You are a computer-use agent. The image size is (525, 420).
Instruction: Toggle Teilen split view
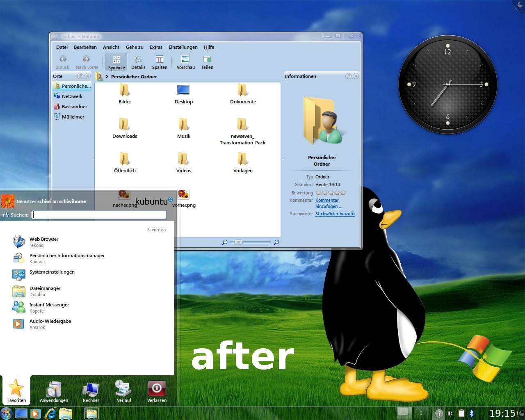pos(207,62)
